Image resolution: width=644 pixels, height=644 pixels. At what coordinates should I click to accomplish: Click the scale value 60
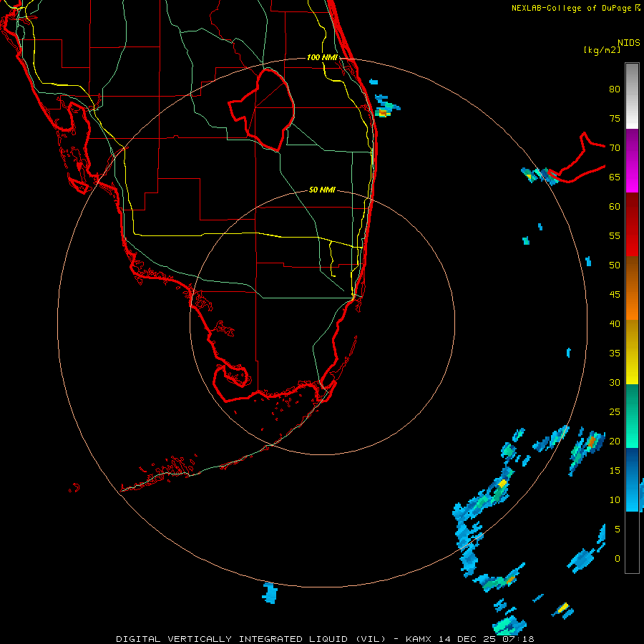(x=615, y=206)
